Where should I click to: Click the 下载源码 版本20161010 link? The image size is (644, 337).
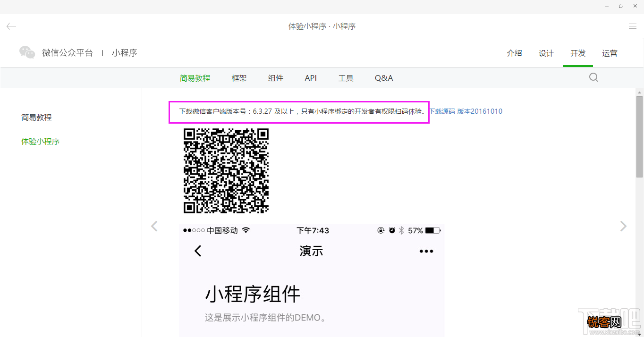coord(466,112)
